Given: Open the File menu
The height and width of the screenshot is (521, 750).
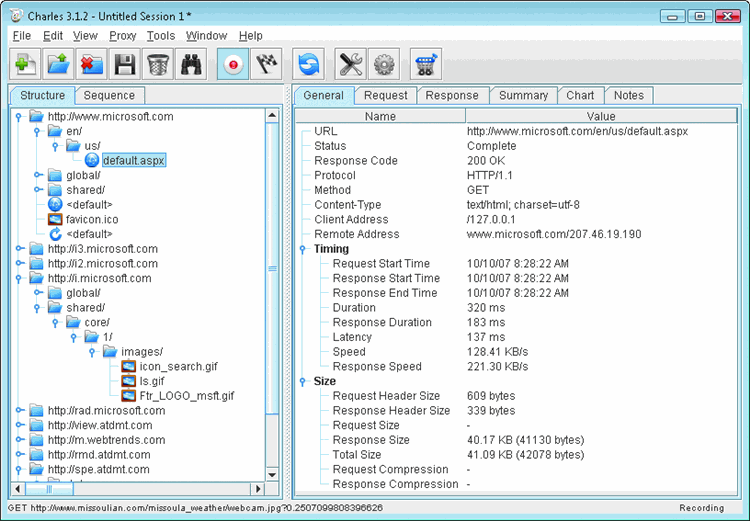Looking at the screenshot, I should tap(22, 36).
